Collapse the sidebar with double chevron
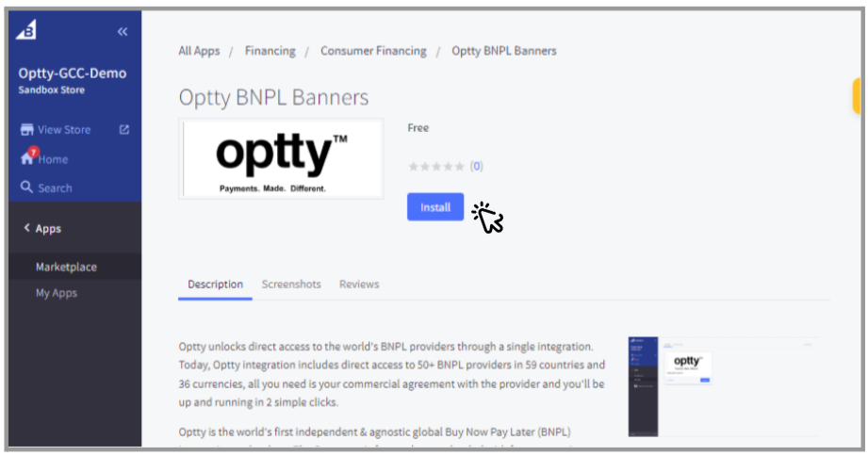This screenshot has width=868, height=456. point(123,32)
